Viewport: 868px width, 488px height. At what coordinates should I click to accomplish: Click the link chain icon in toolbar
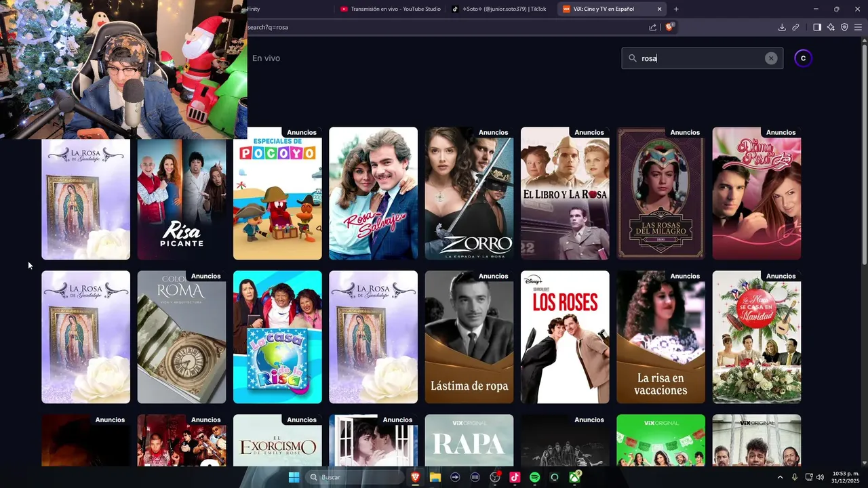point(795,27)
